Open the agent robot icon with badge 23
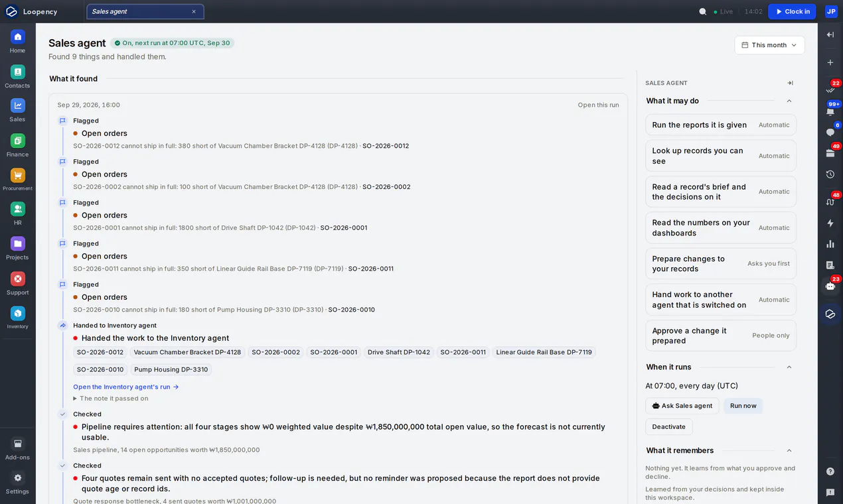Screen dimensions: 843x504 pos(830,286)
